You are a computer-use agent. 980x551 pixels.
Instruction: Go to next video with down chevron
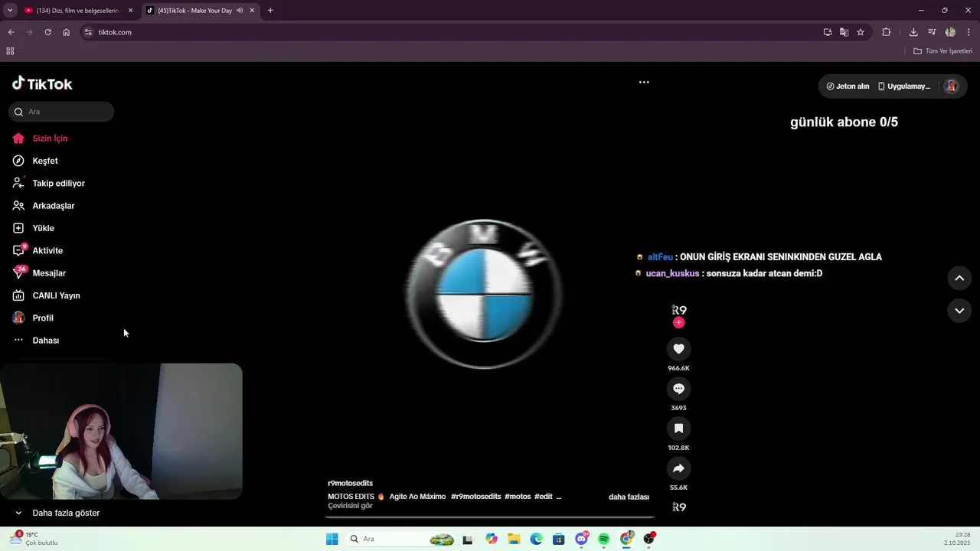(959, 311)
